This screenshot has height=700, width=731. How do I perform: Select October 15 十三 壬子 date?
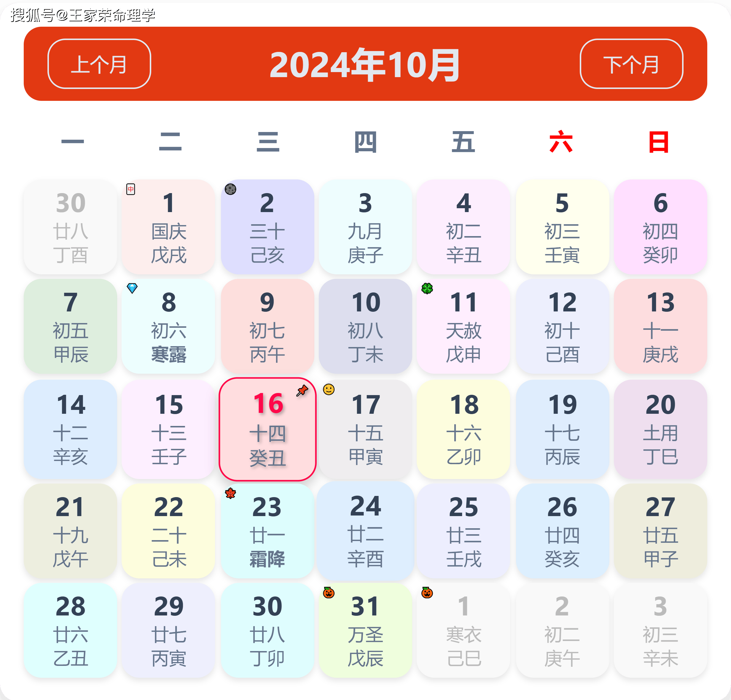pyautogui.click(x=168, y=429)
